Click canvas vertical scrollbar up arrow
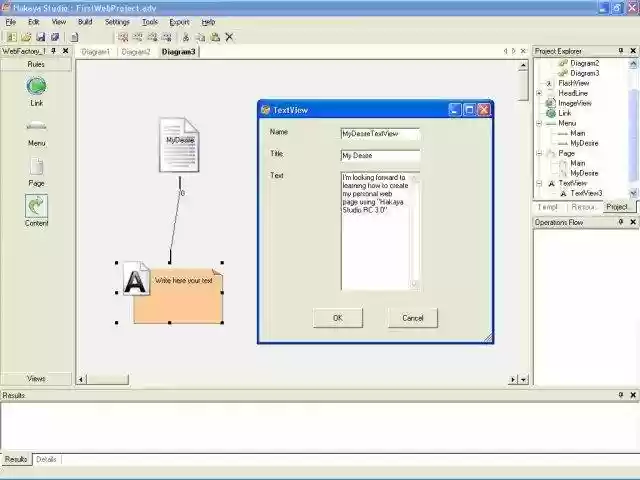Viewport: 640px width, 480px height. 523,65
